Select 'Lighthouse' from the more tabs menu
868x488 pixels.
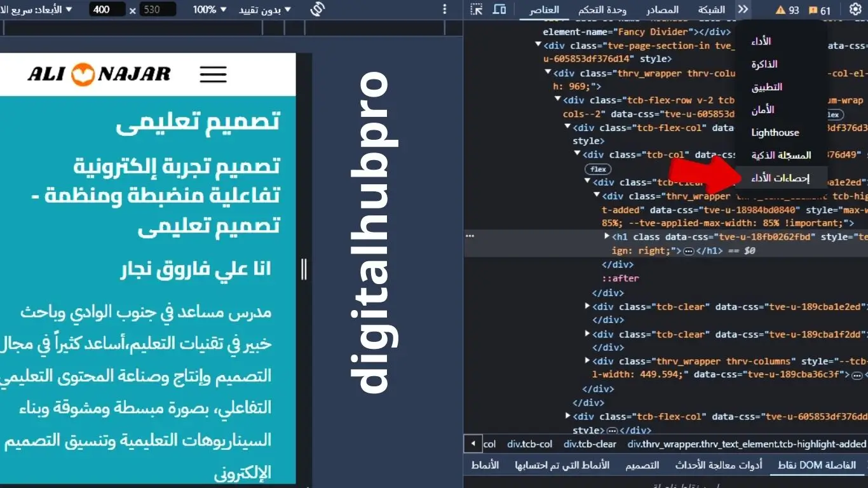point(775,133)
